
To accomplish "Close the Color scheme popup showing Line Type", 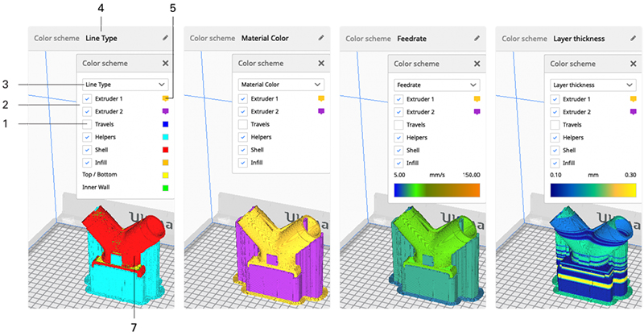I will [166, 63].
